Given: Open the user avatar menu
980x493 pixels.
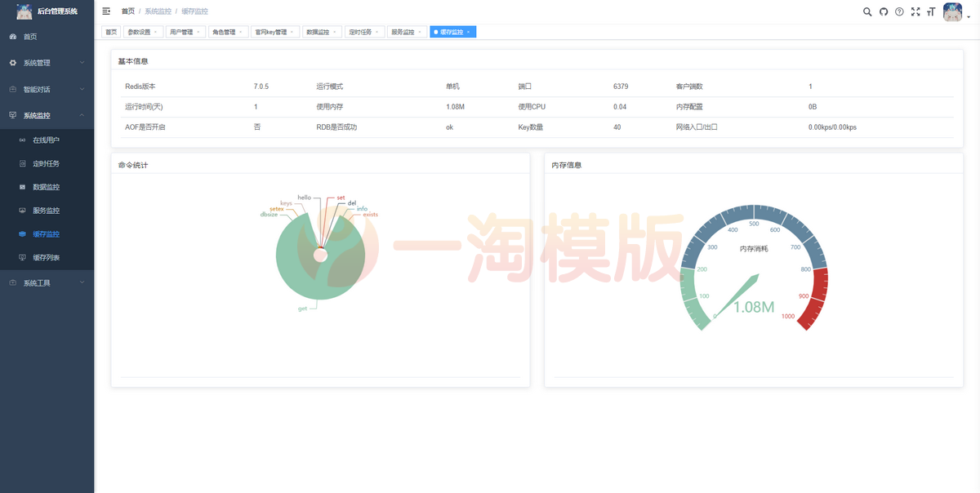Looking at the screenshot, I should coord(952,11).
